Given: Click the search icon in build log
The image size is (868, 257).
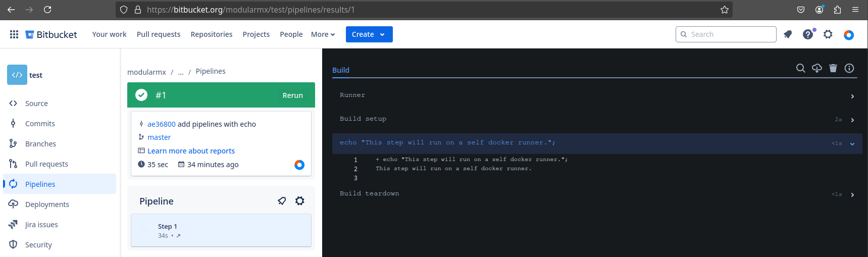Looking at the screenshot, I should point(800,68).
